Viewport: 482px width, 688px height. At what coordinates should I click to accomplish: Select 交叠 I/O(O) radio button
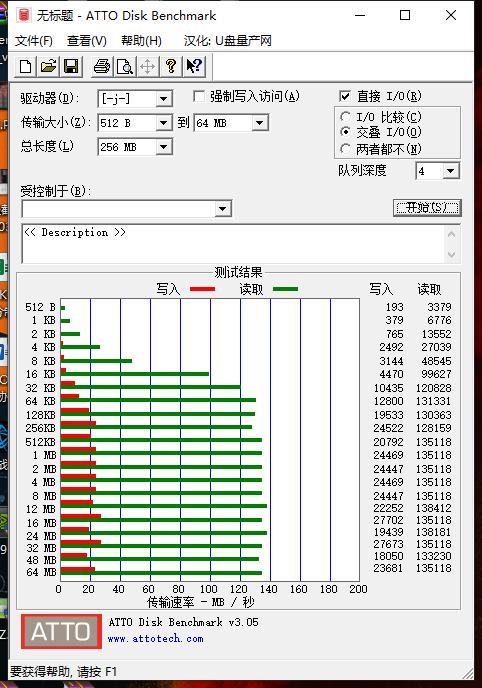click(x=346, y=132)
